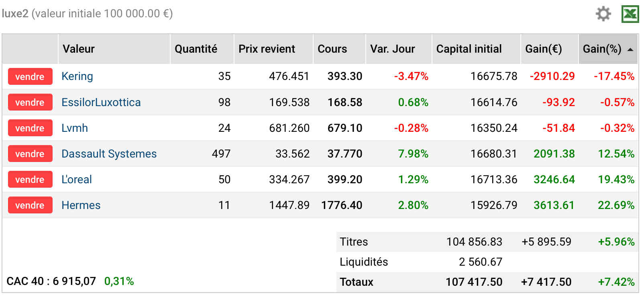Image resolution: width=644 pixels, height=297 pixels.
Task: Open the EssilorLuxottica stock link
Action: pyautogui.click(x=101, y=102)
